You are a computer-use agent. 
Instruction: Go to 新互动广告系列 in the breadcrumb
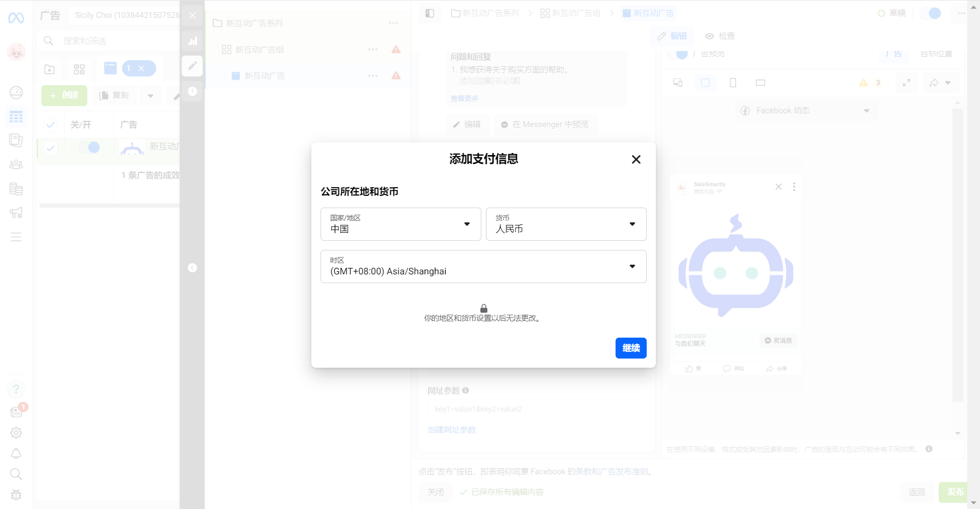(485, 13)
